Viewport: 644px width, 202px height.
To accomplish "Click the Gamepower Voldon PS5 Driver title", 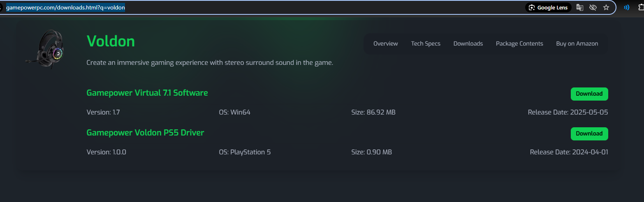I will click(145, 133).
